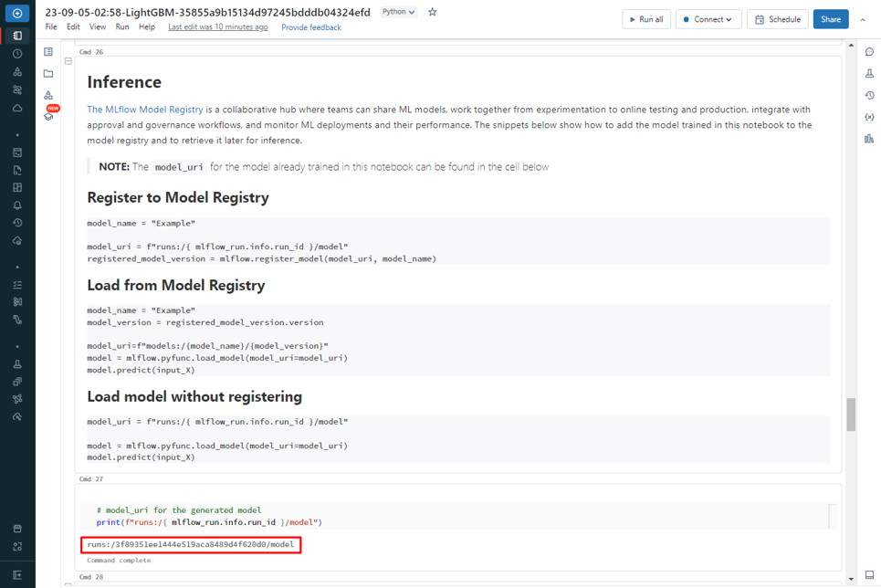This screenshot has width=881, height=588.
Task: Open the File menu
Action: point(51,27)
